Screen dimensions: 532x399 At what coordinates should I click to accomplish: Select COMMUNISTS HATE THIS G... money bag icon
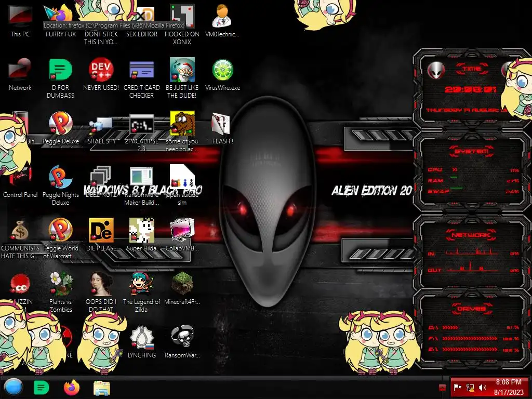click(x=20, y=238)
